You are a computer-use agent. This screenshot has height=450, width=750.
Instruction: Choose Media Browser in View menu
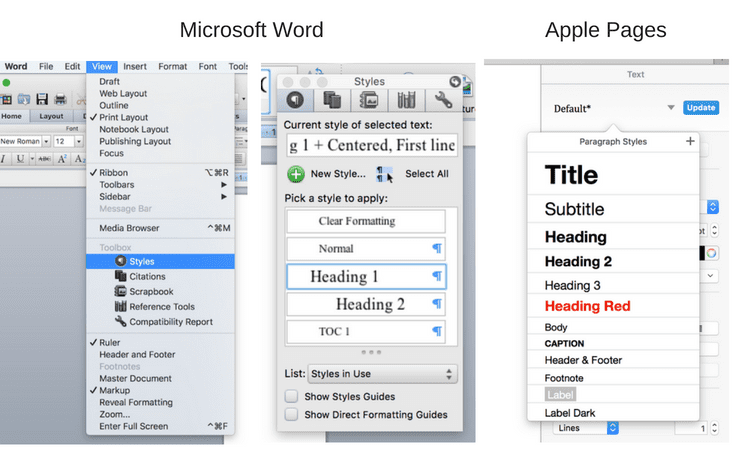[160, 228]
